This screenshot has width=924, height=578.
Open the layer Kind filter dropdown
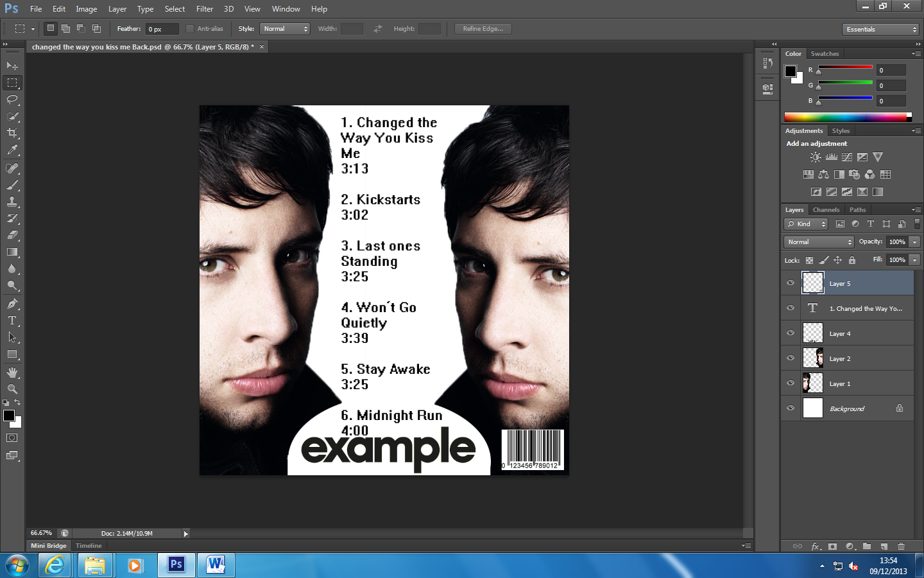coord(806,224)
